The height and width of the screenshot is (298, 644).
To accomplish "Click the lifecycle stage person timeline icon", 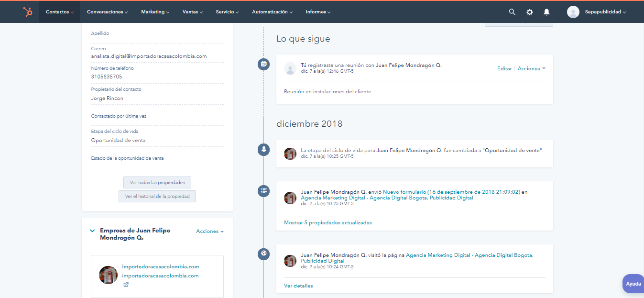I will [263, 149].
